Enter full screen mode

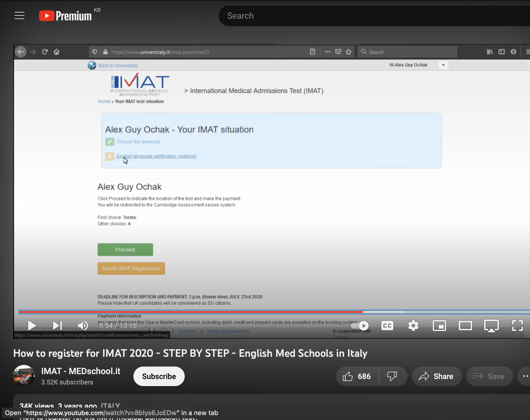517,326
